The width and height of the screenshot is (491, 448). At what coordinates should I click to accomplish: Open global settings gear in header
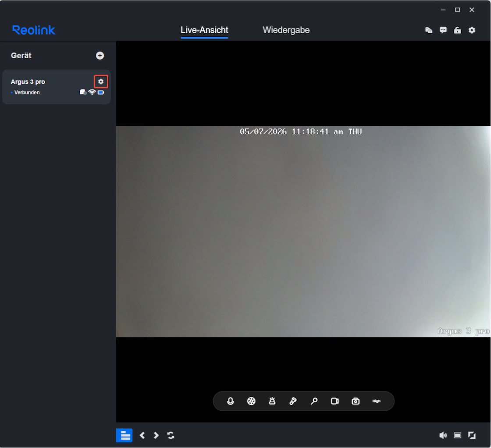(472, 30)
